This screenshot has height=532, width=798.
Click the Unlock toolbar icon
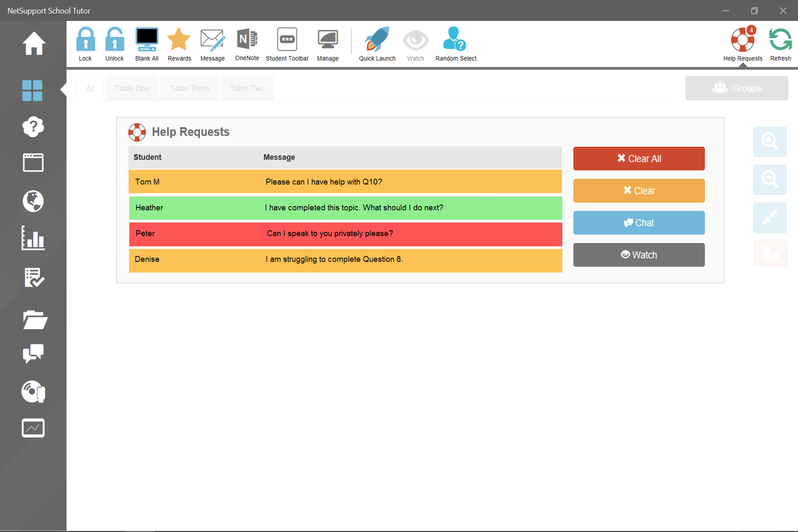[114, 40]
